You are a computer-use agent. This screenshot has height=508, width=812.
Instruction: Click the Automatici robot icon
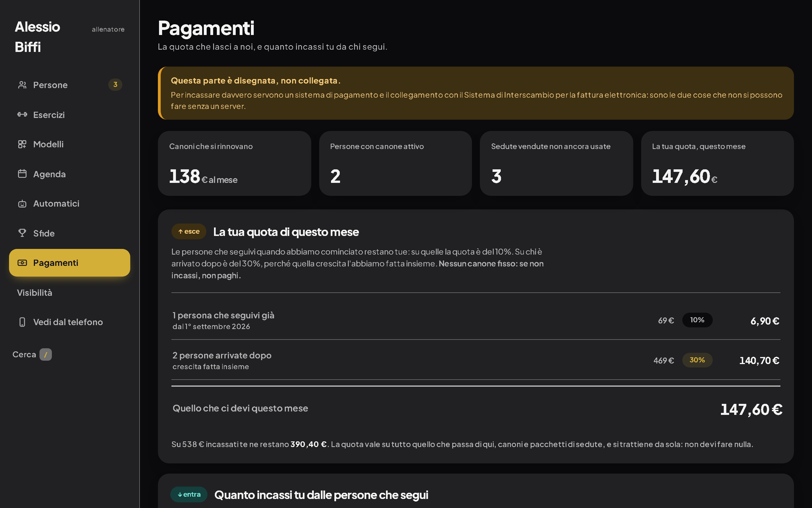(22, 203)
